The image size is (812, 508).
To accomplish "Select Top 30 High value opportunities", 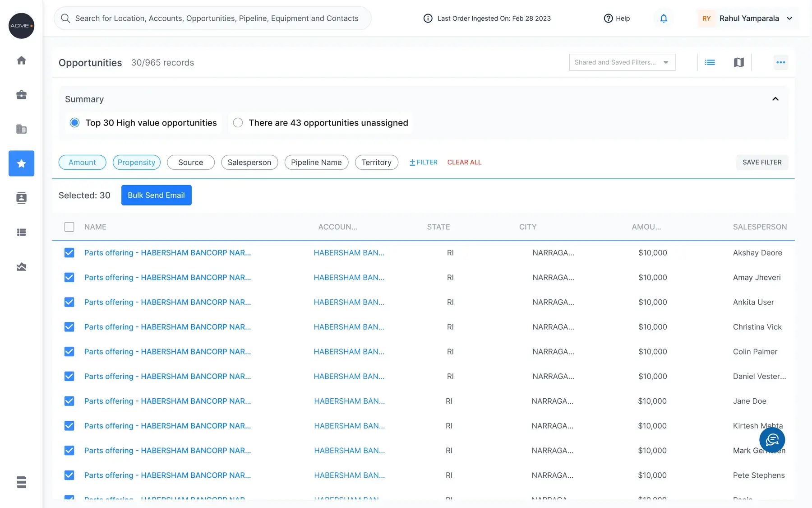I will pos(75,123).
